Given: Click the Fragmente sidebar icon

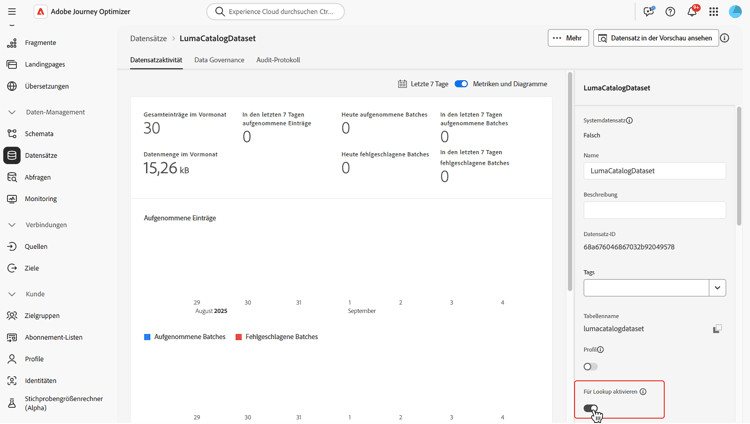Looking at the screenshot, I should pos(12,43).
